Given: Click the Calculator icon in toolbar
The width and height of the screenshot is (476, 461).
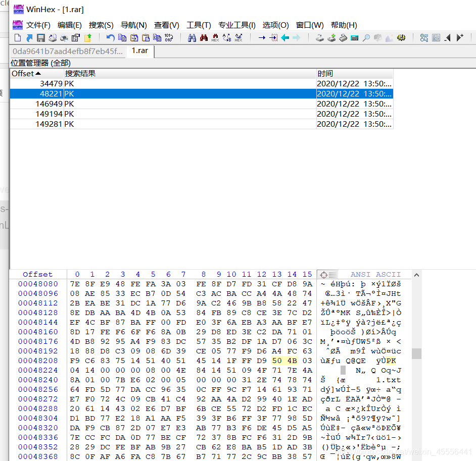Looking at the screenshot, I should click(x=355, y=38).
